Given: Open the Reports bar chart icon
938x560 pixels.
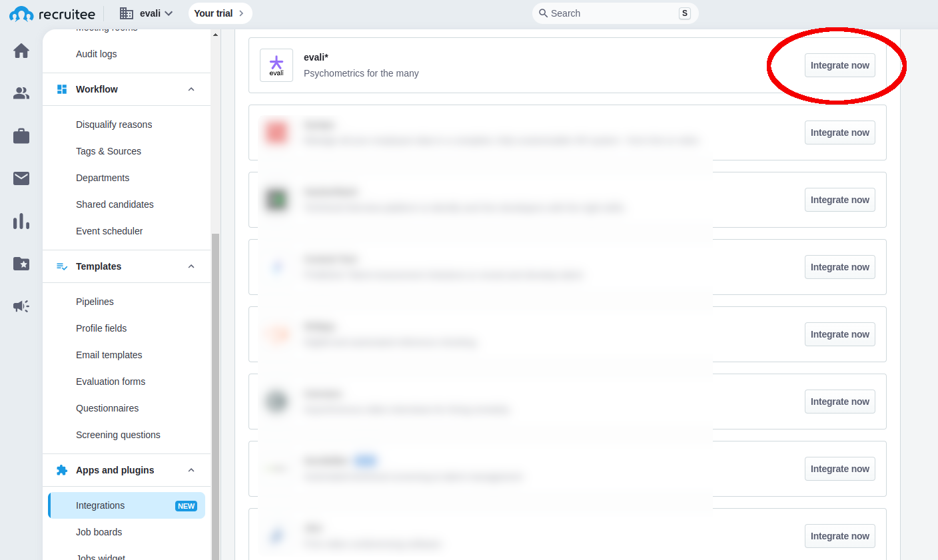Looking at the screenshot, I should [21, 221].
